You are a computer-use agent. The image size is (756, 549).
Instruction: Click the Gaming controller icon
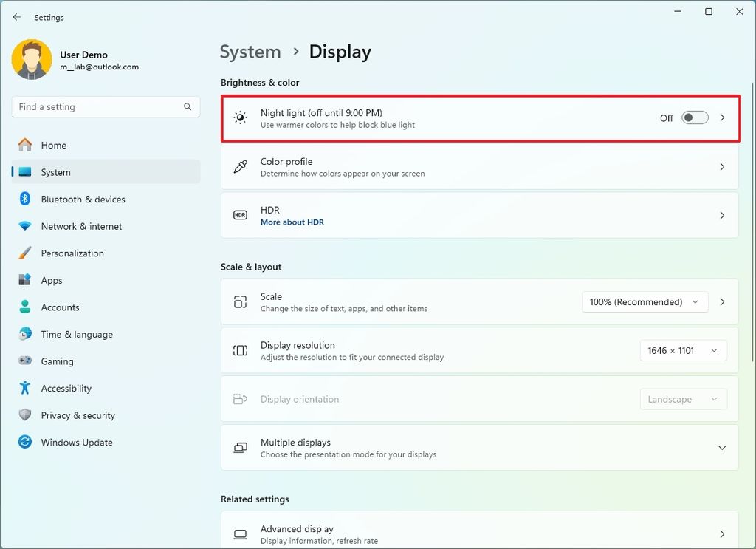tap(25, 361)
